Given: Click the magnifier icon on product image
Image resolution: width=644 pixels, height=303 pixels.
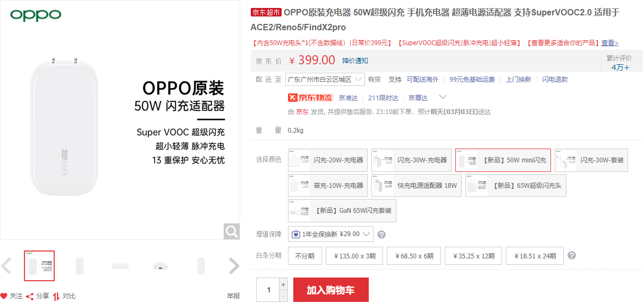Looking at the screenshot, I should tap(231, 231).
